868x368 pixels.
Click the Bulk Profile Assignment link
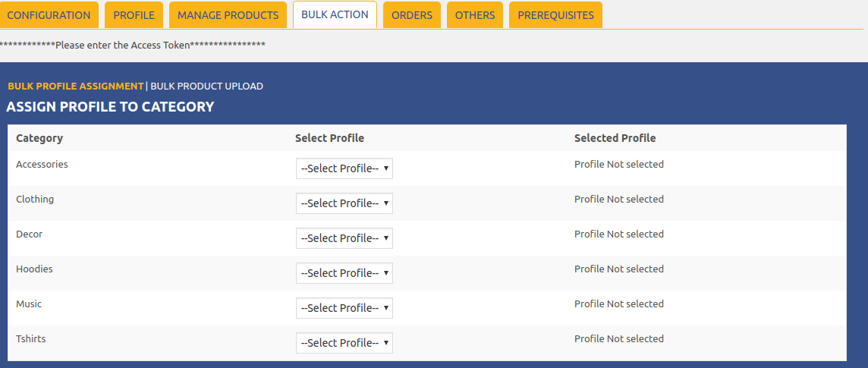coord(75,86)
